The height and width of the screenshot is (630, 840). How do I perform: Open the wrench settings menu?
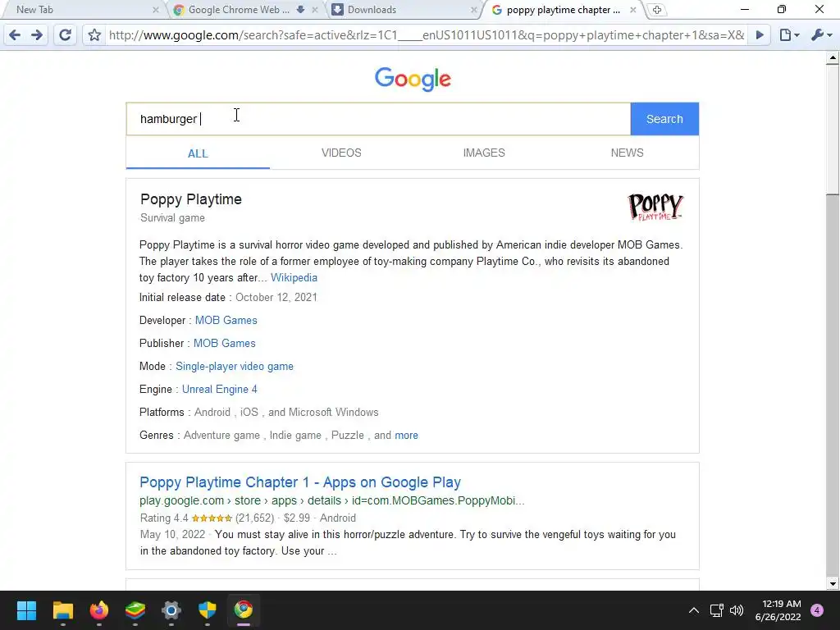coord(821,35)
